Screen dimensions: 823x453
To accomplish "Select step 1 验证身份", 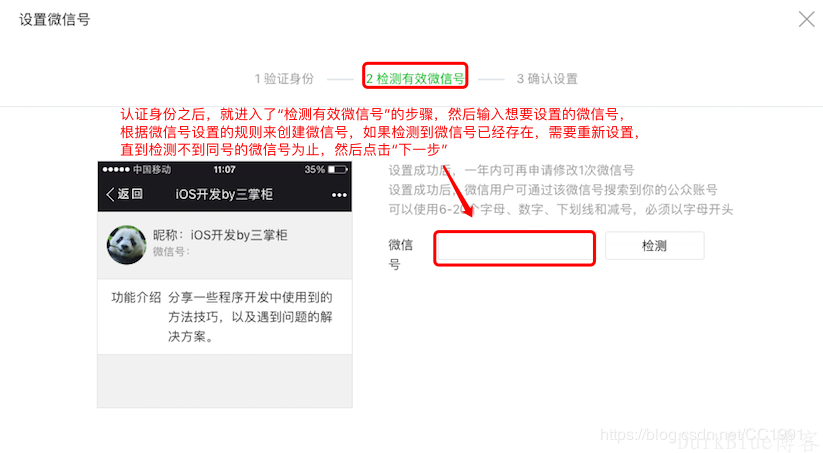I will click(284, 79).
